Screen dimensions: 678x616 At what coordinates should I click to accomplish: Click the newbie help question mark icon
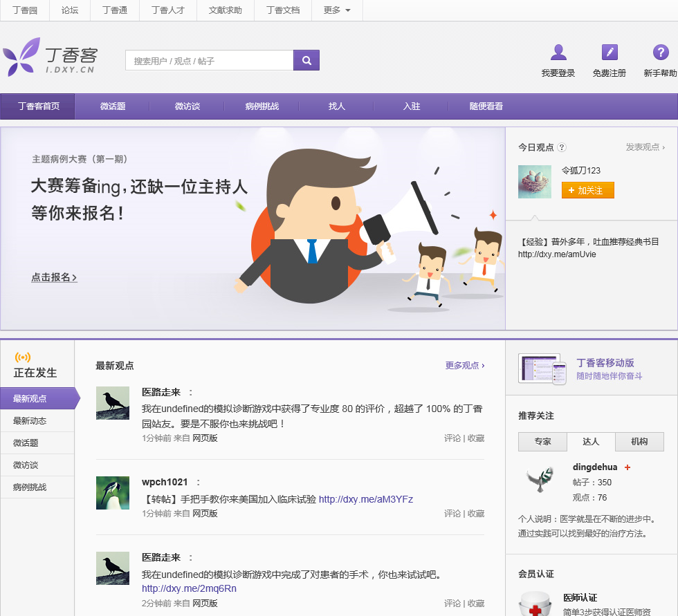pyautogui.click(x=660, y=53)
